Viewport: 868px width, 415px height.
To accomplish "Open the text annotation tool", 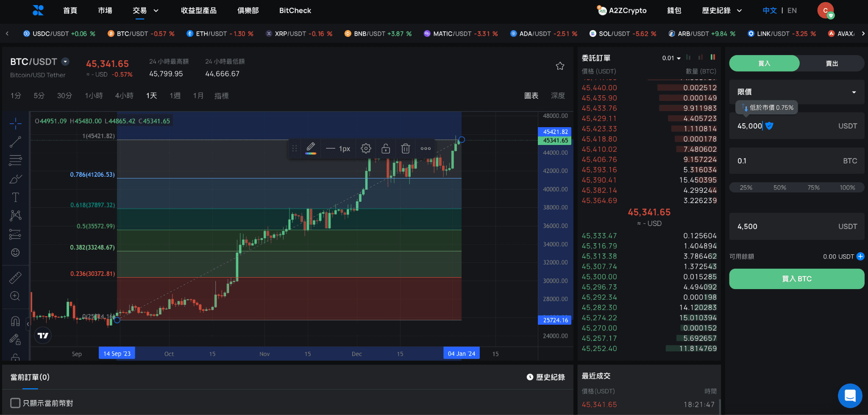I will [15, 197].
